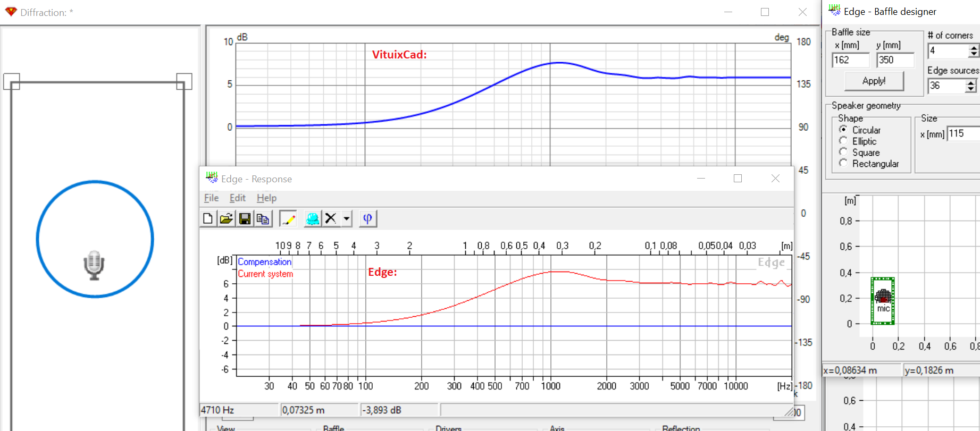The height and width of the screenshot is (431, 980).
Task: Click the baffle x [mm] field showing 162
Action: 850,60
